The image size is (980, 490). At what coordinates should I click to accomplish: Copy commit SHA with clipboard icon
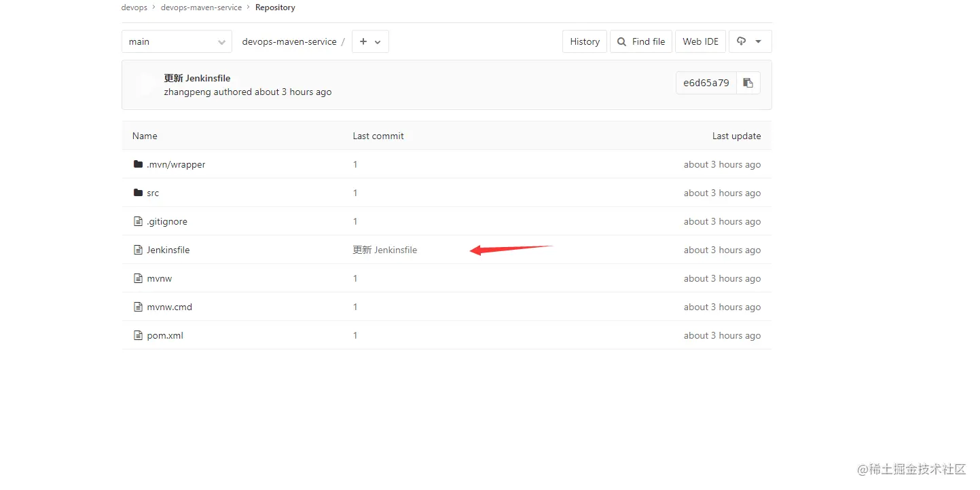coord(748,83)
